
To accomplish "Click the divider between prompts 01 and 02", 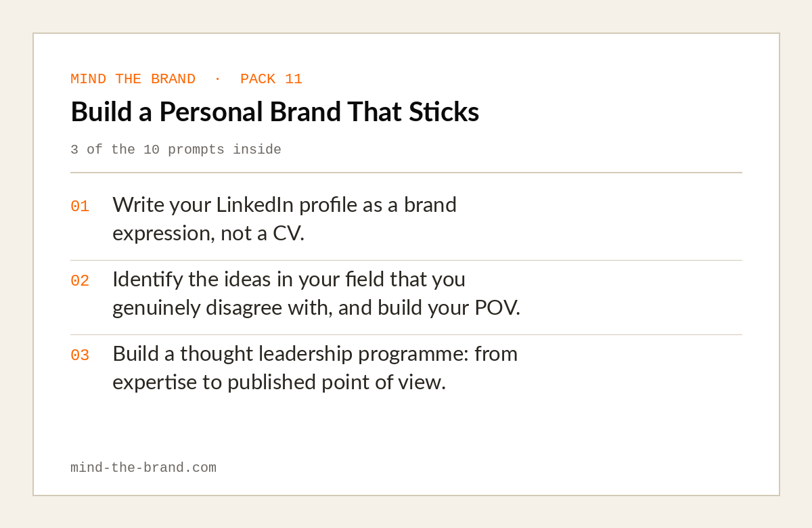I will [406, 260].
